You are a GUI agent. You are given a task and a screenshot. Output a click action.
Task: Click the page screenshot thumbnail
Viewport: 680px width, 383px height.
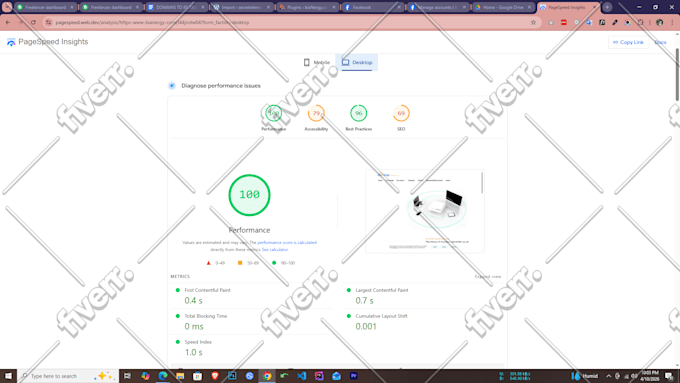click(x=425, y=211)
